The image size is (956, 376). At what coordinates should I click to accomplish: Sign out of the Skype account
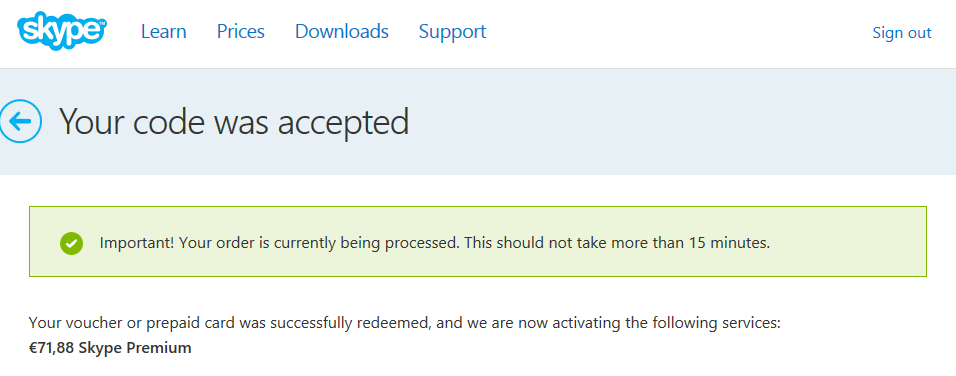pyautogui.click(x=902, y=32)
